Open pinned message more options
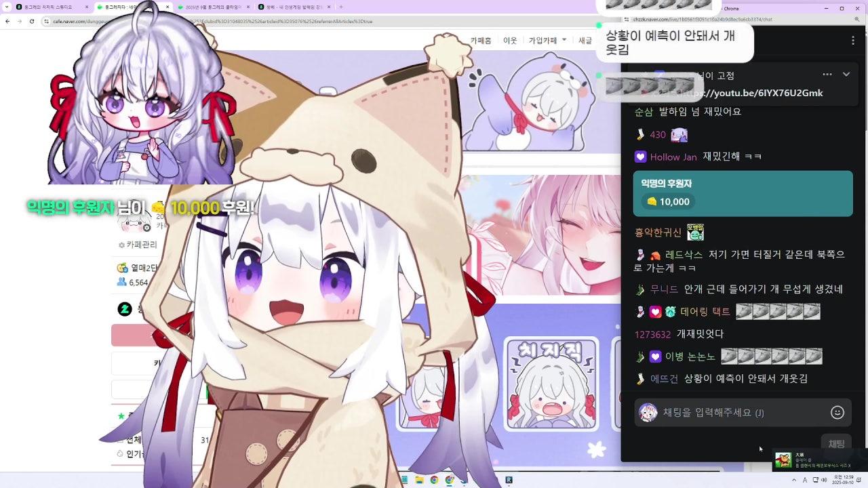 click(827, 75)
